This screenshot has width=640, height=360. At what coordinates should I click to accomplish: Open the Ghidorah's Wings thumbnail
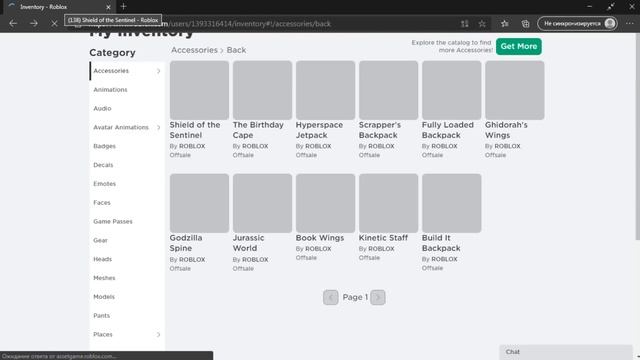tap(515, 90)
